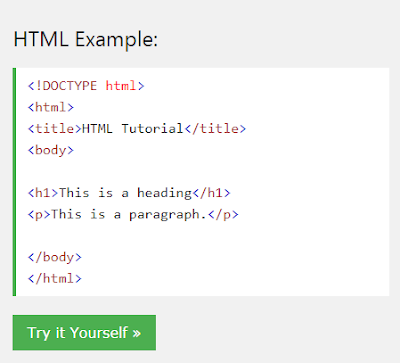Viewport: 400px width, 363px height.
Task: Click the blank line between body and h1
Action: [202, 171]
